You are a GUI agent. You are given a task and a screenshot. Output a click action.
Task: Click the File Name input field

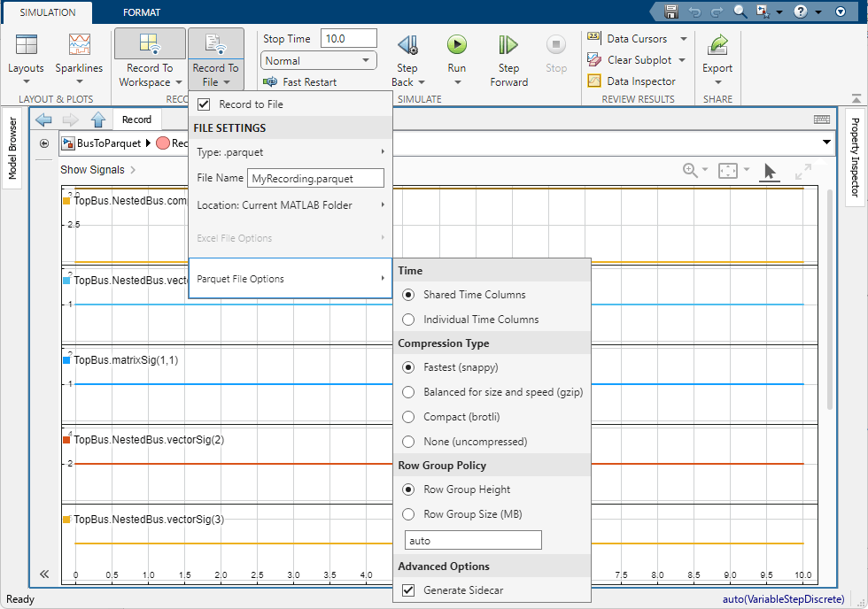point(315,179)
